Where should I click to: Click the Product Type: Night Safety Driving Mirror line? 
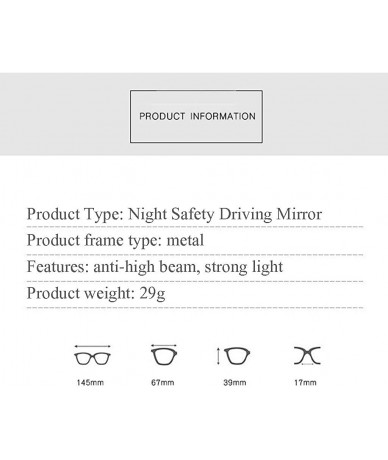174,214
